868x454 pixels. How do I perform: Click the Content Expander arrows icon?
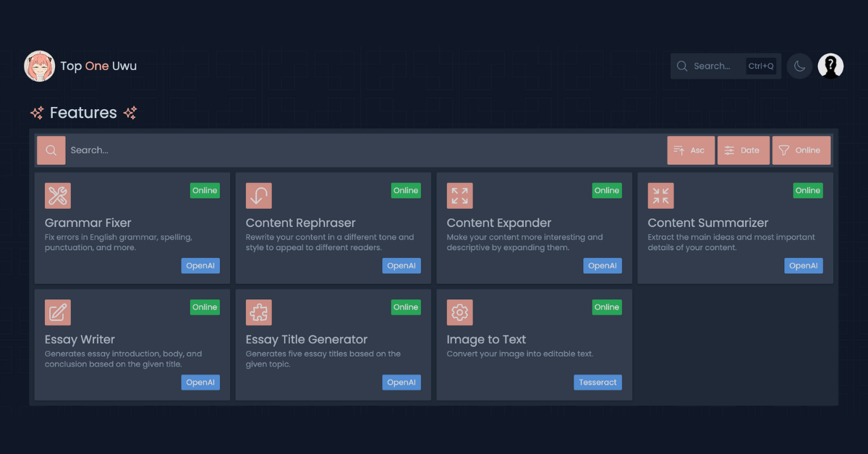(460, 195)
